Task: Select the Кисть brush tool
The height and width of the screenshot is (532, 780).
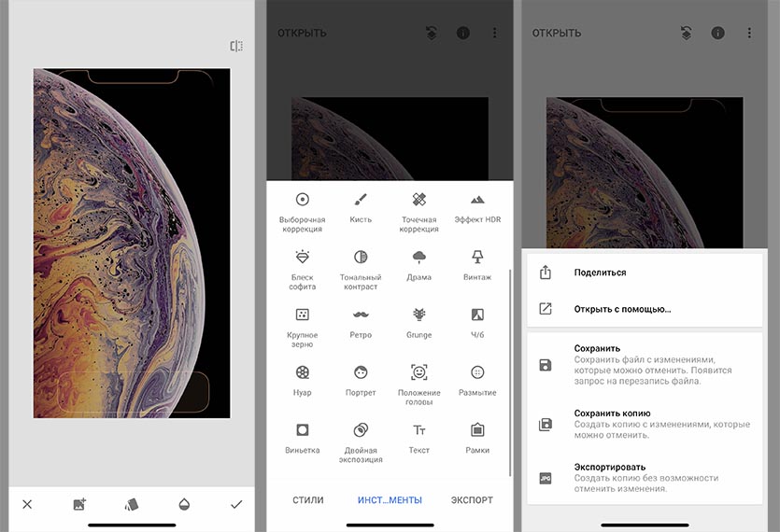Action: click(x=361, y=208)
